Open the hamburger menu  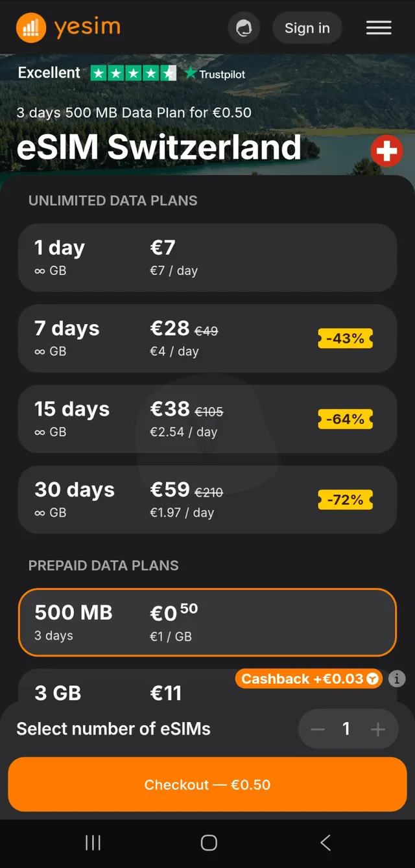click(x=379, y=28)
